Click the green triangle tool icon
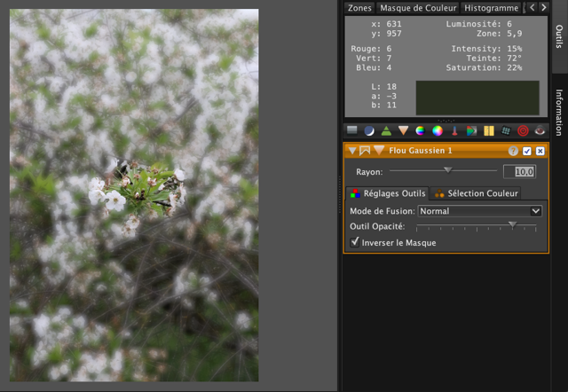Screen dimensions: 568x392 (x=386, y=131)
